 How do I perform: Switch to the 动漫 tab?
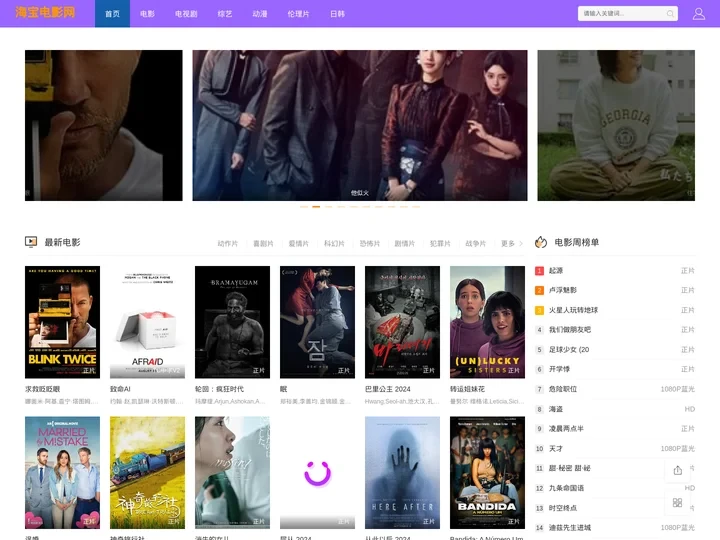pos(259,14)
